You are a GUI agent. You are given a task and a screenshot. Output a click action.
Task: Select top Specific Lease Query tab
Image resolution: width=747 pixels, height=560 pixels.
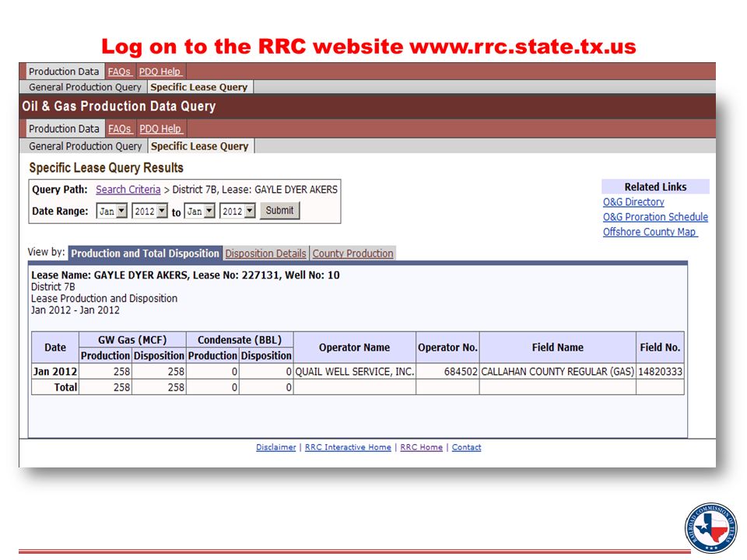tap(199, 87)
